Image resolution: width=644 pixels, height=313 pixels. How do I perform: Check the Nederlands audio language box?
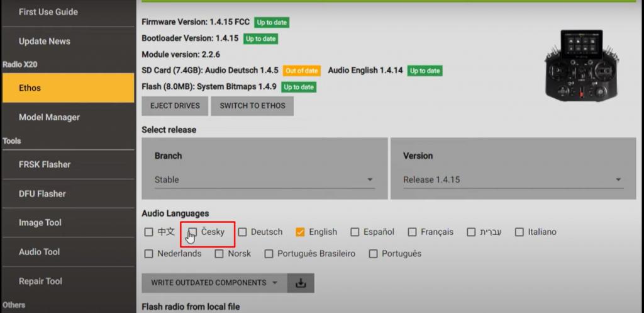(148, 254)
